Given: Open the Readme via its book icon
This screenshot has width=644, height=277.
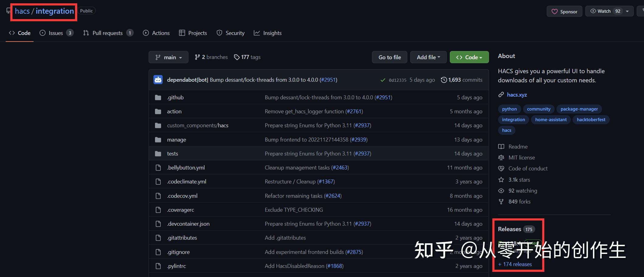Looking at the screenshot, I should pos(501,146).
